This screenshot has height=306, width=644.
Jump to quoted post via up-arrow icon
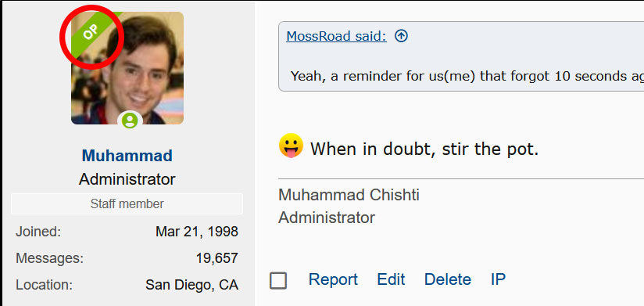coord(401,36)
